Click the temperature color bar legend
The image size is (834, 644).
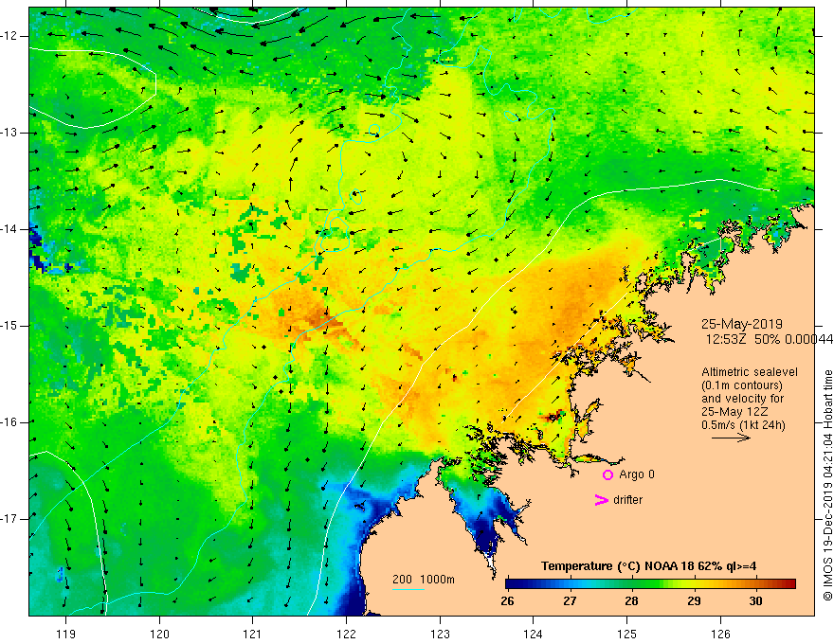click(x=650, y=584)
